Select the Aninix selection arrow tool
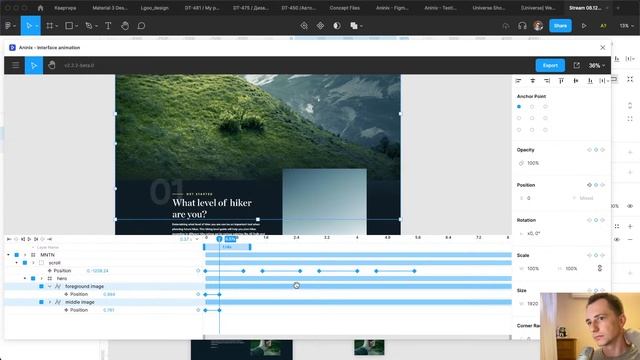The width and height of the screenshot is (640, 360). point(34,65)
